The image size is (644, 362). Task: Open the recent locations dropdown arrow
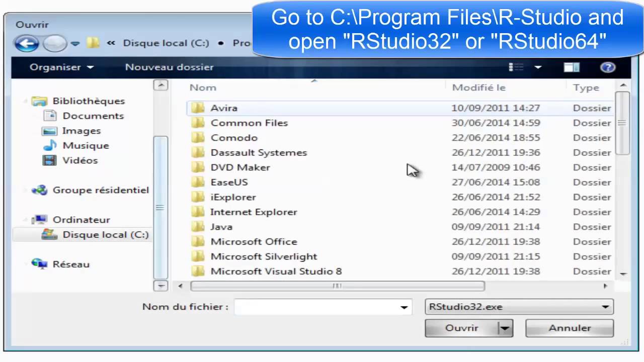[75, 44]
